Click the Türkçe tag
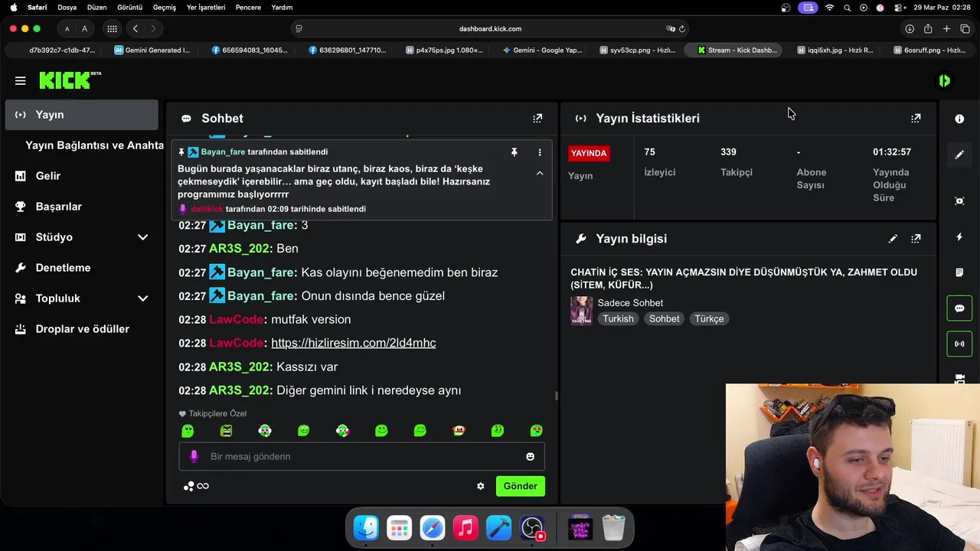The width and height of the screenshot is (980, 551). (709, 319)
